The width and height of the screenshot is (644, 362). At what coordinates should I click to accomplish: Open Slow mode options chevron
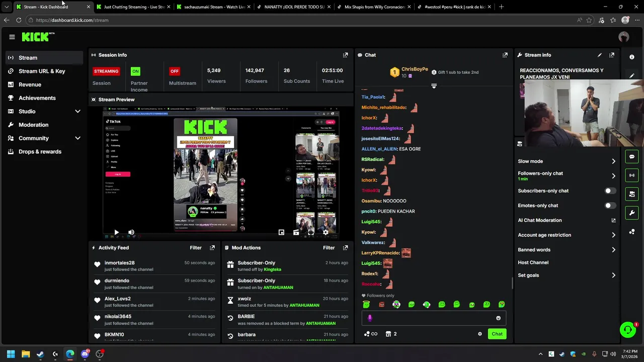tap(613, 161)
